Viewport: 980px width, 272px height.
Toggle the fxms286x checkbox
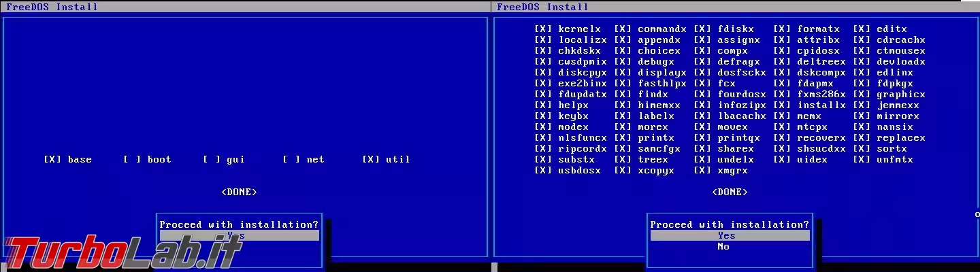coord(782,95)
